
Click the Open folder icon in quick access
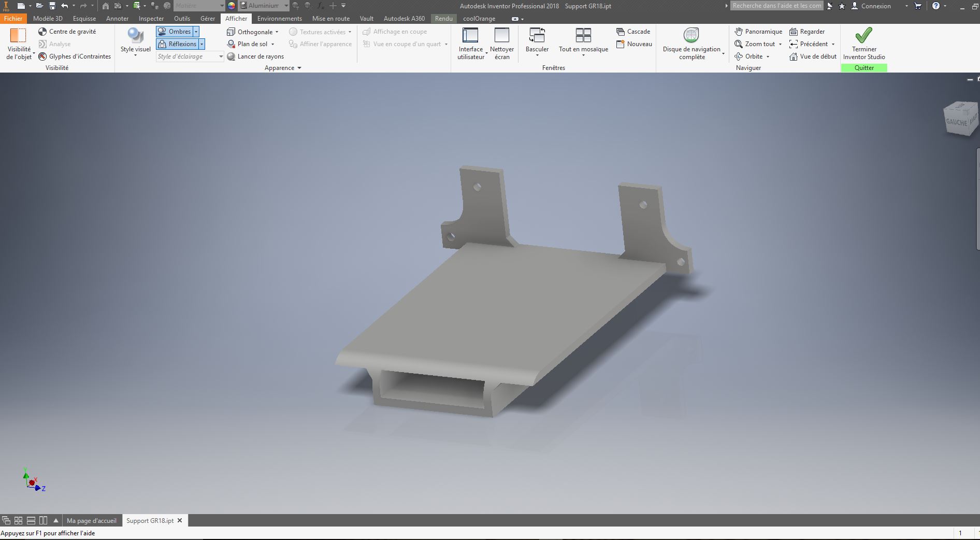coord(39,6)
